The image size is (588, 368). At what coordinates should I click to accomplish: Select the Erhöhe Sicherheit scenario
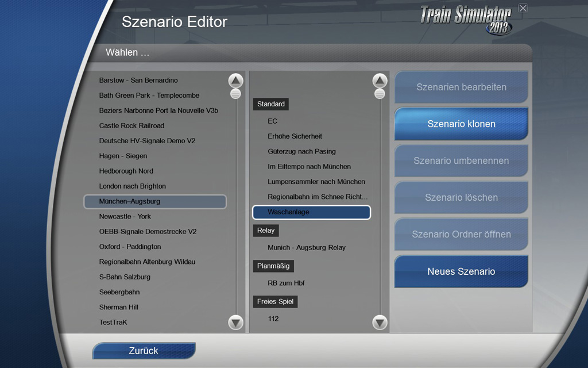[x=295, y=136]
